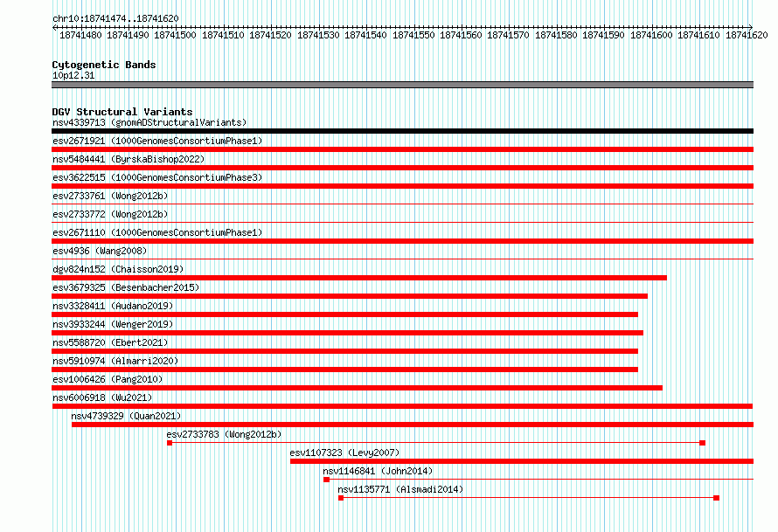This screenshot has height=532, width=778.
Task: Click esv2733783 (Wong2012b) label
Action: (224, 434)
